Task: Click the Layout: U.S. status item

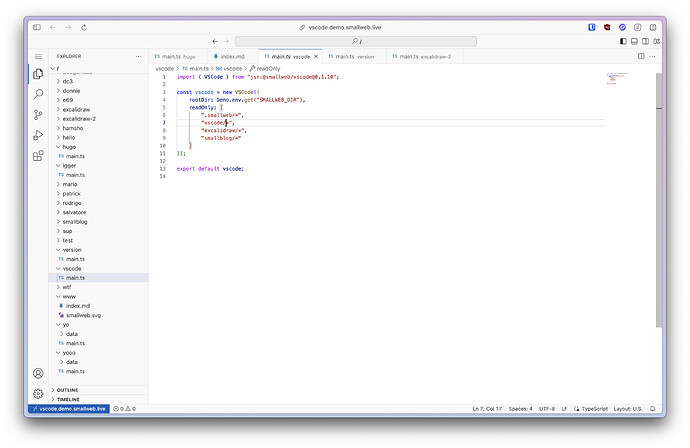Action: 628,409
